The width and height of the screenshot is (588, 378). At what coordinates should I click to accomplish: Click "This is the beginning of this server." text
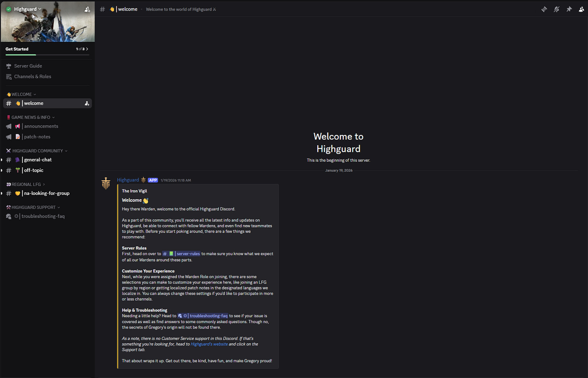(338, 160)
